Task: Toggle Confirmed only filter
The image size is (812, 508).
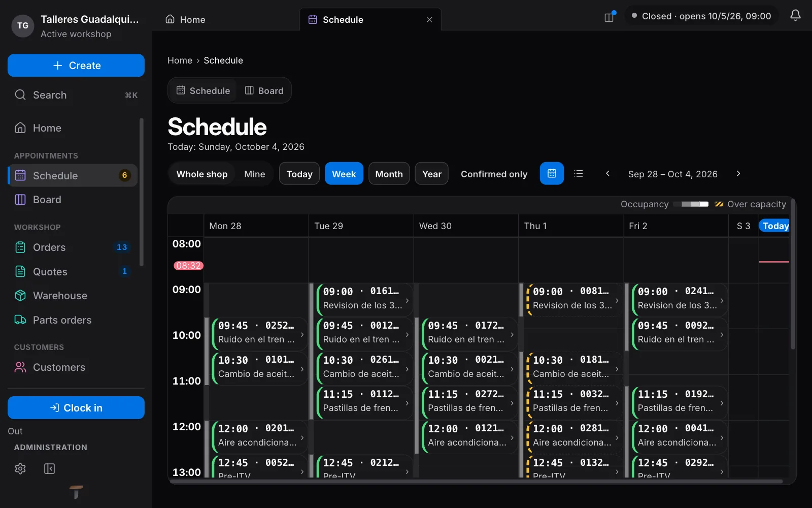Action: (494, 174)
